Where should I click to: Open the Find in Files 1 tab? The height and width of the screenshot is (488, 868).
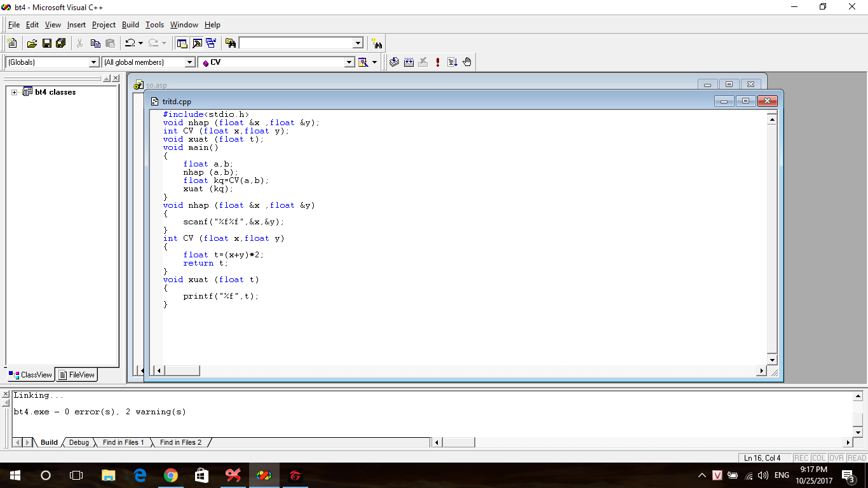tap(123, 442)
